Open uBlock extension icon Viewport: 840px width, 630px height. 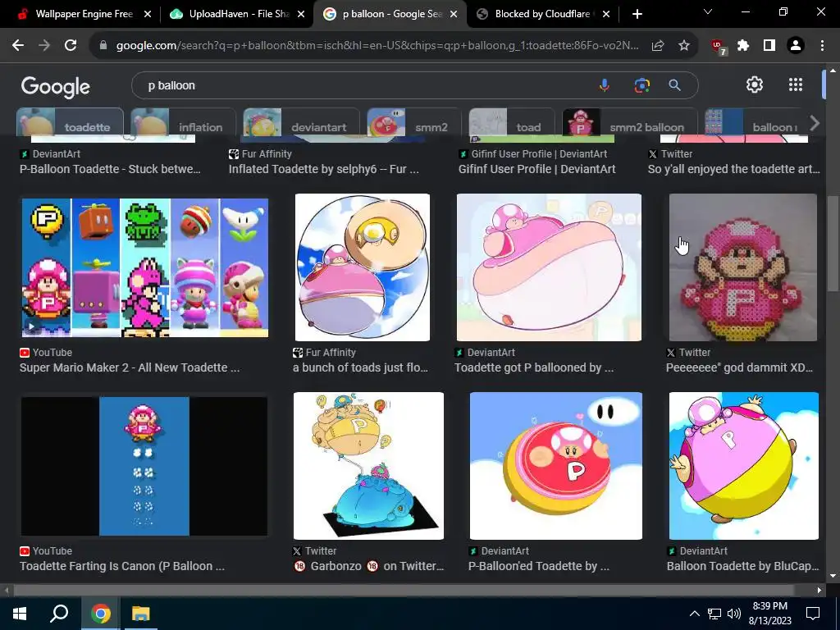(x=719, y=47)
